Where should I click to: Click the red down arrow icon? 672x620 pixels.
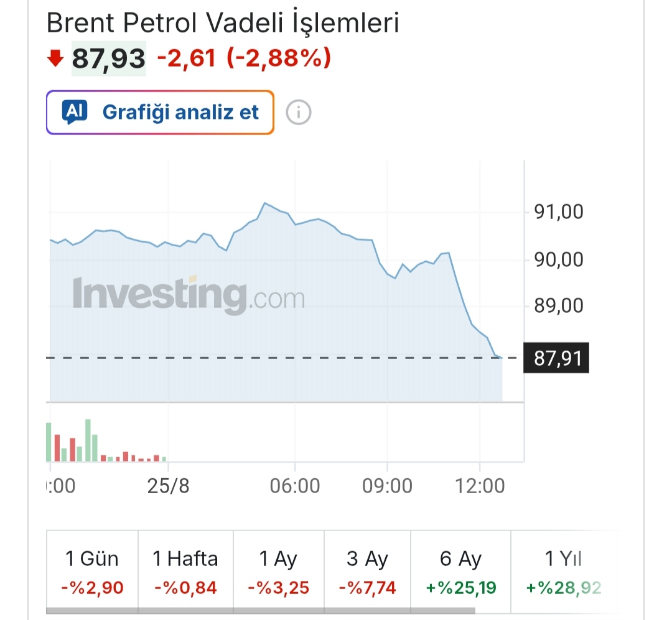click(x=55, y=58)
